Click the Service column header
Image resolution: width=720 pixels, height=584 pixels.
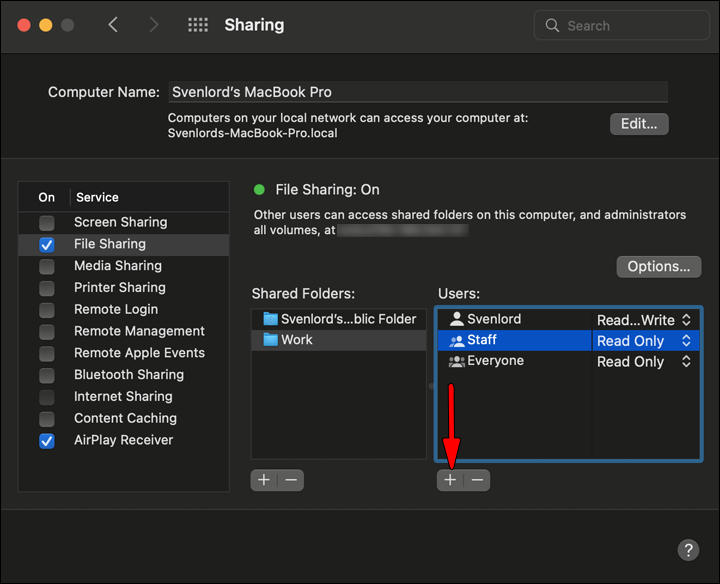click(x=149, y=197)
